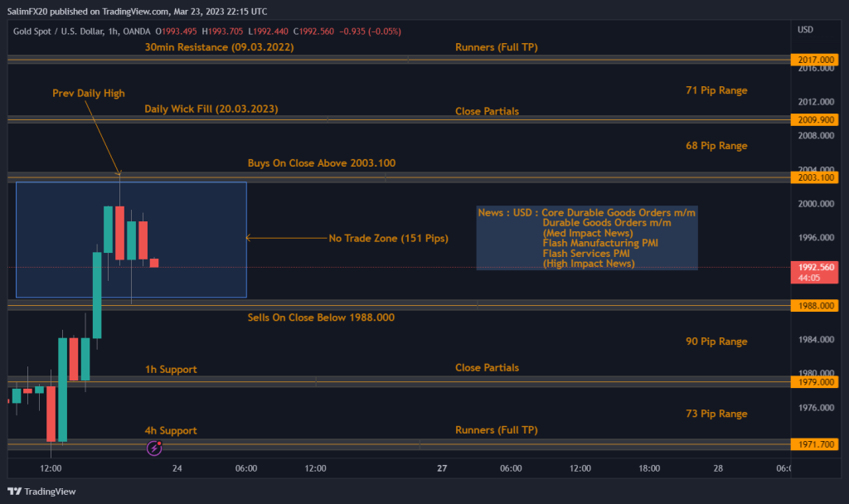Click the 27 date on the time axis

tap(441, 468)
